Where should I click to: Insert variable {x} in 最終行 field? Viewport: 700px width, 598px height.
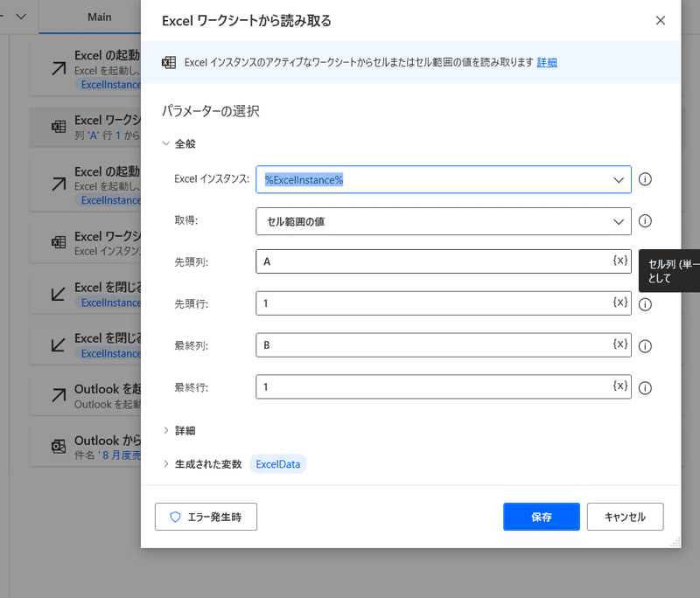620,386
